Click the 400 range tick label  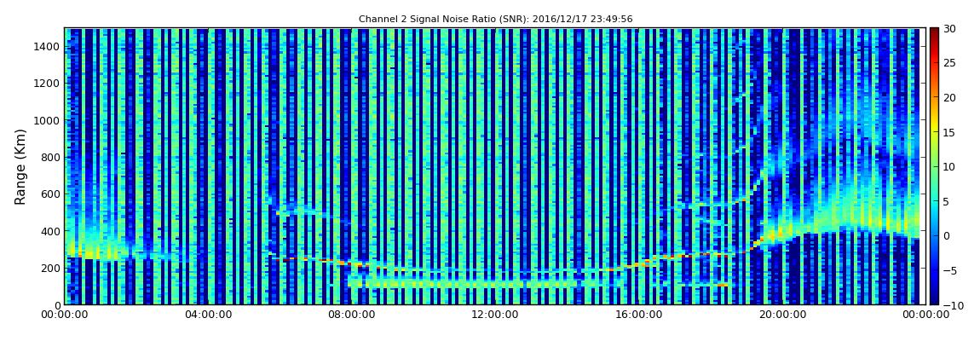point(50,231)
